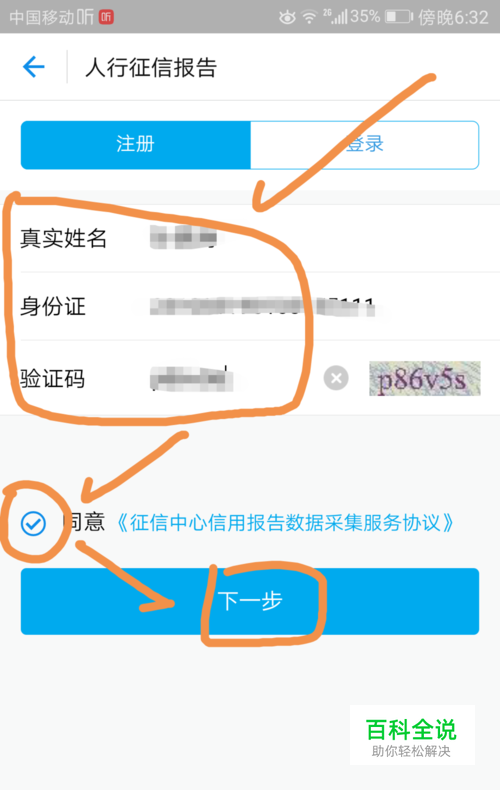Tap the 同意 agreement label text

84,522
